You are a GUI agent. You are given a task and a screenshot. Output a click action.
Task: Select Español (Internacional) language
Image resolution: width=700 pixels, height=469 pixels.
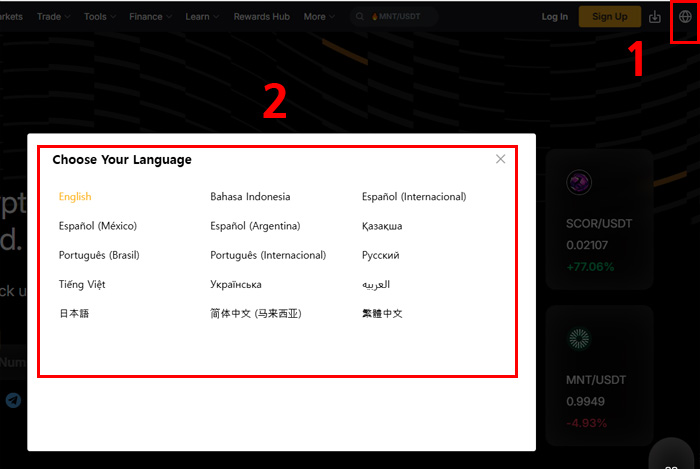(414, 197)
